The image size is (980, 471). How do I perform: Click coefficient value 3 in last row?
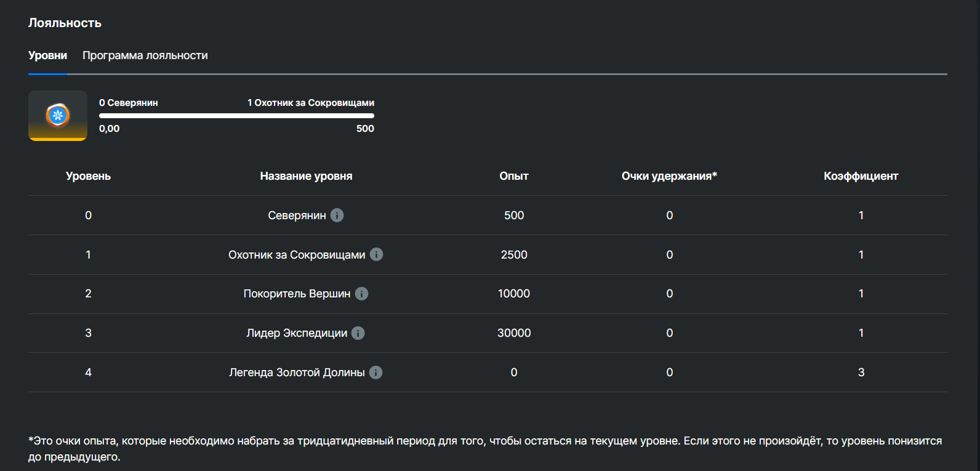[x=861, y=372]
